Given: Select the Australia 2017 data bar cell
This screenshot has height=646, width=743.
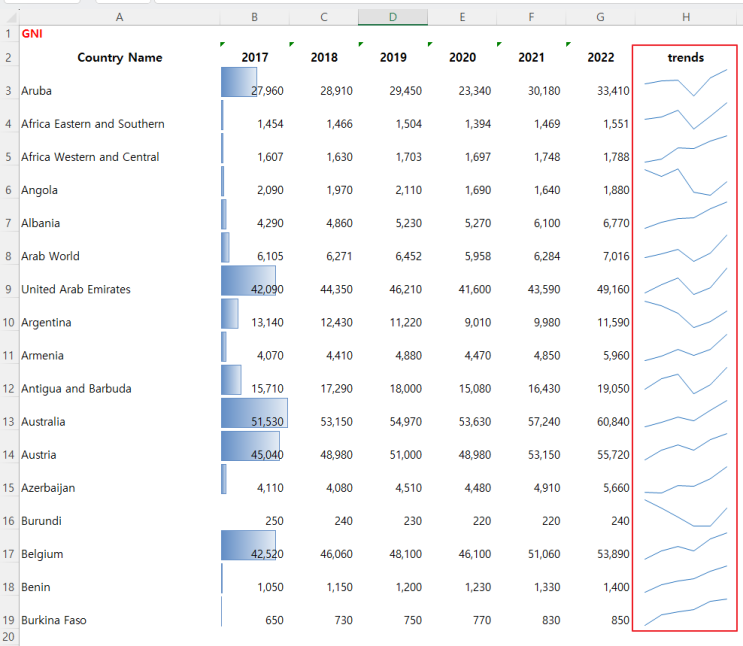Looking at the screenshot, I should point(254,413).
